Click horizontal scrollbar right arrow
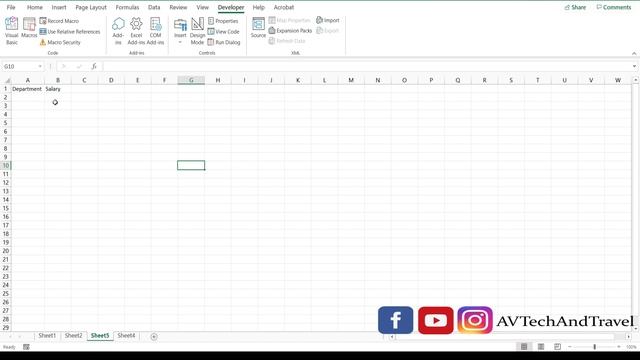Screen dimensions: 640x360 [x=628, y=337]
